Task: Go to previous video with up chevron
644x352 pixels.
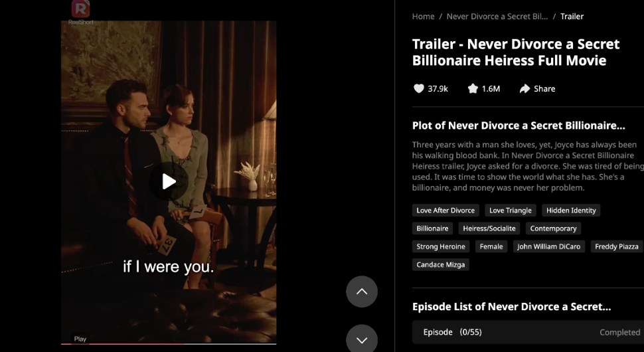Action: (361, 291)
